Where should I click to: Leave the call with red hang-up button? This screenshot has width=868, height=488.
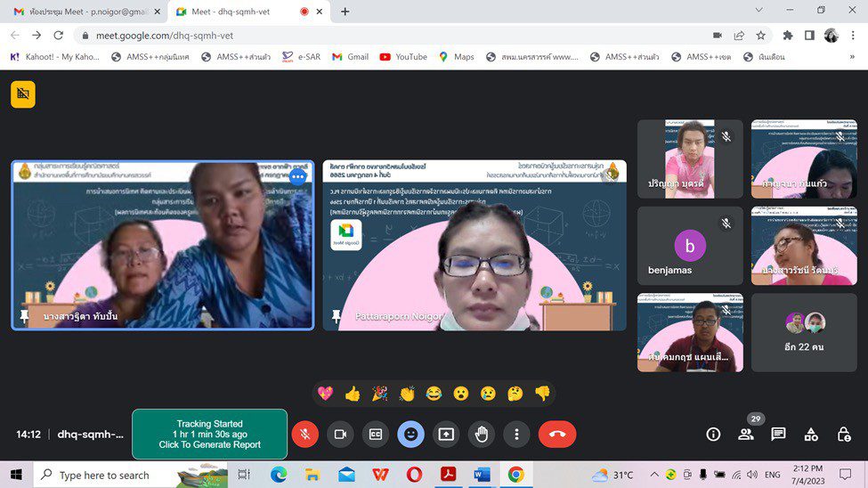coord(557,435)
